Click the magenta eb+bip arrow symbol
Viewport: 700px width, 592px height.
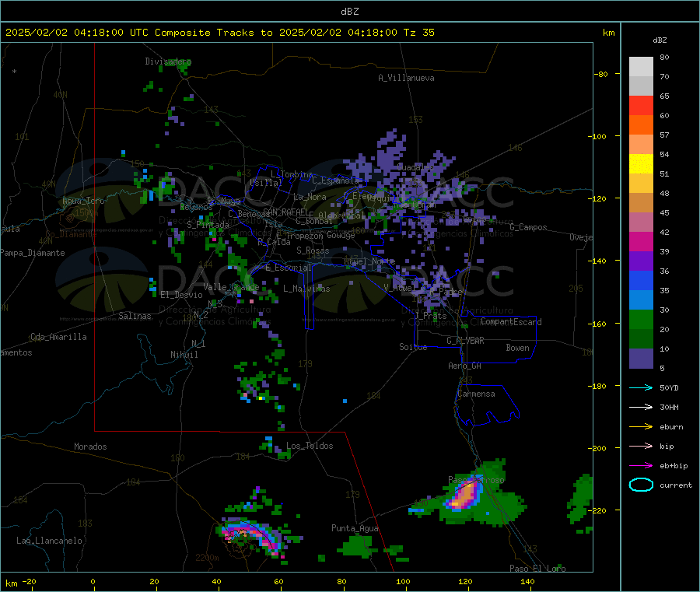[x=641, y=466]
